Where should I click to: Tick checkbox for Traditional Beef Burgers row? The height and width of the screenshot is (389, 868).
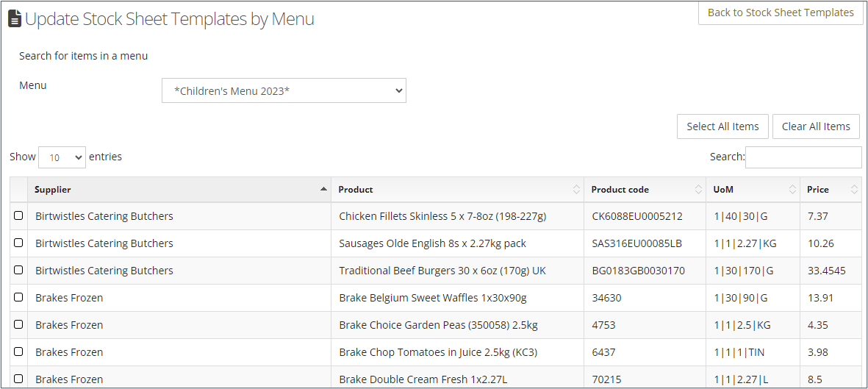(x=18, y=270)
